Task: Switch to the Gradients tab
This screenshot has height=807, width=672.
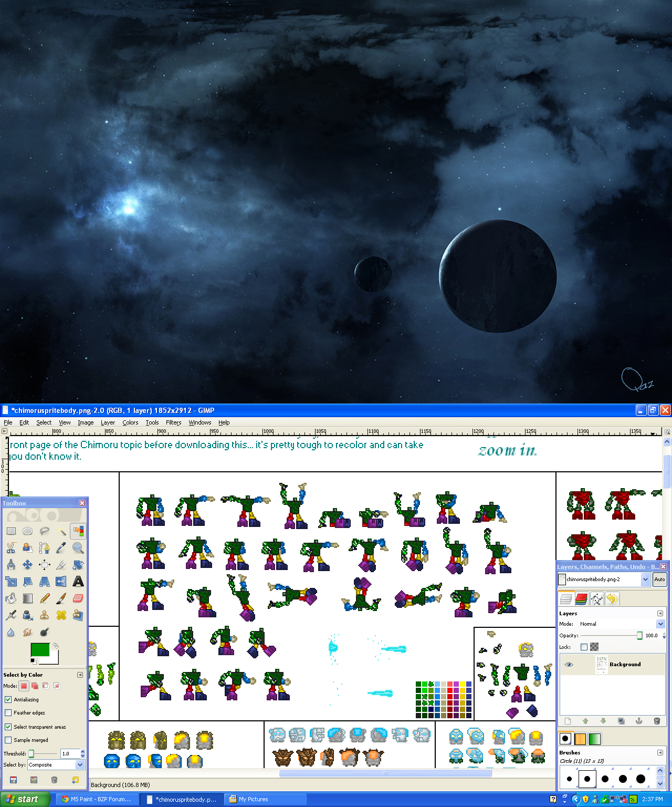Action: click(595, 739)
